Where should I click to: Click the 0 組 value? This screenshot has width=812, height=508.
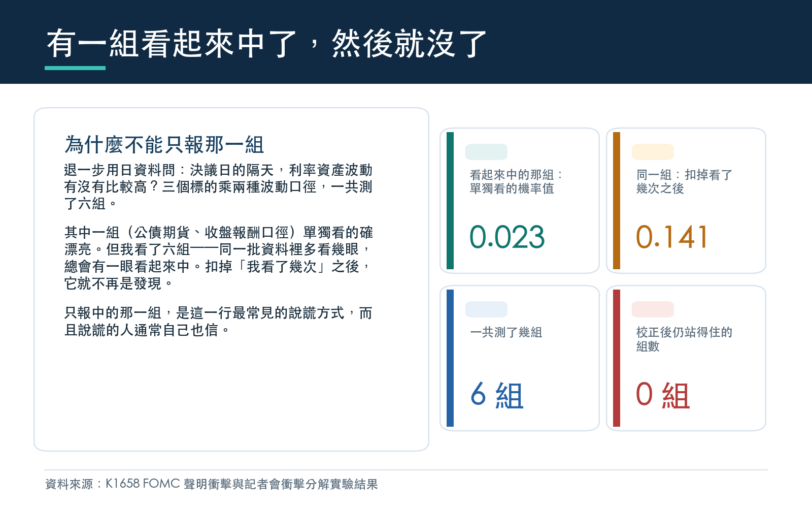tap(663, 395)
